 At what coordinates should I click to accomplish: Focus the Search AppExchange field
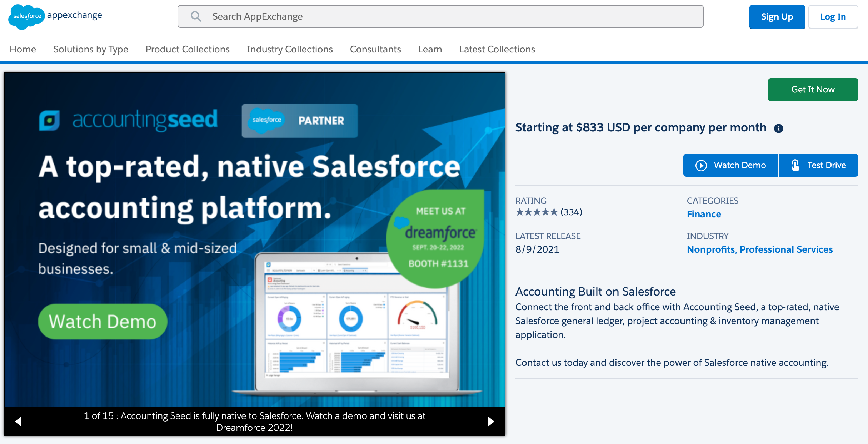point(440,16)
